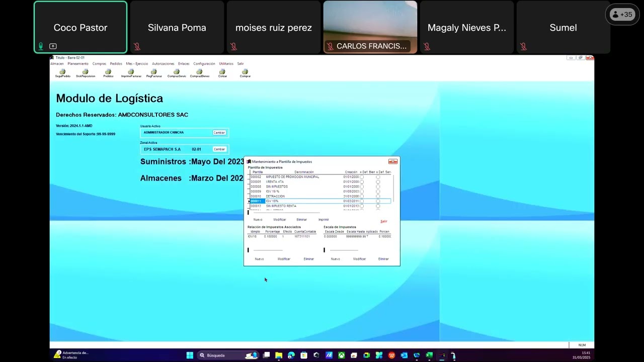Click the Pedidos toolbar icon
This screenshot has width=644, height=362.
[x=108, y=73]
